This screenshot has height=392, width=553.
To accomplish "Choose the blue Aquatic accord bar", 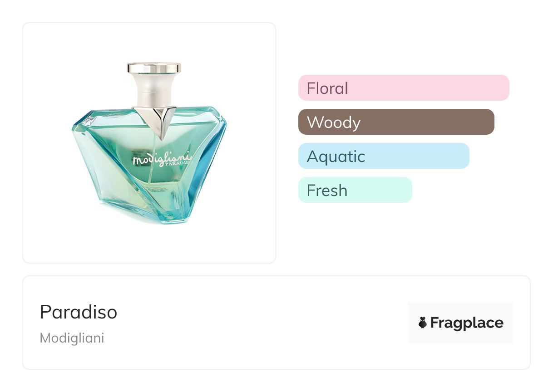I will [383, 156].
